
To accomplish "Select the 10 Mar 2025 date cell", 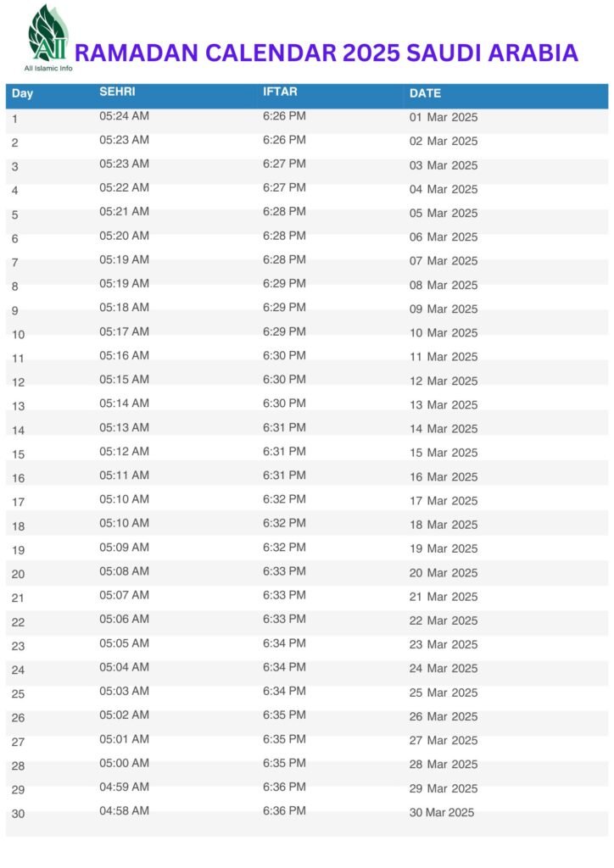I will [x=444, y=333].
